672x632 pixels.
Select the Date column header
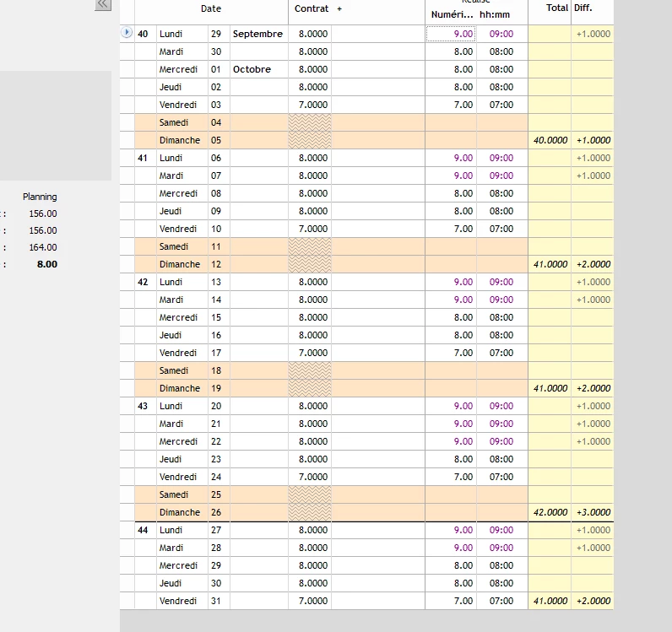pos(211,9)
